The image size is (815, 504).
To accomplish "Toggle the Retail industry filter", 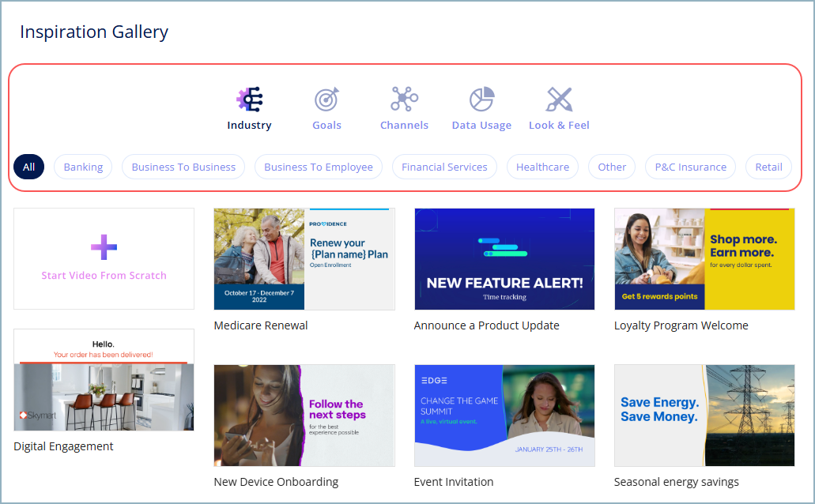I will (x=768, y=167).
